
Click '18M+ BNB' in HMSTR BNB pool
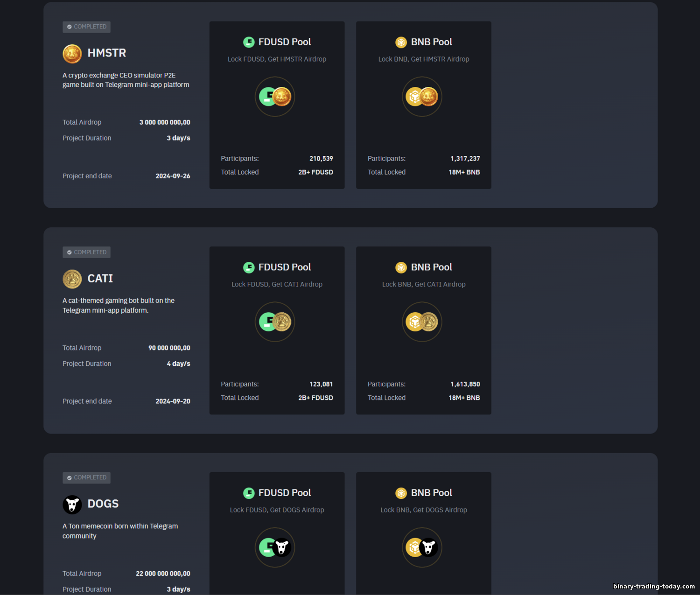click(464, 172)
